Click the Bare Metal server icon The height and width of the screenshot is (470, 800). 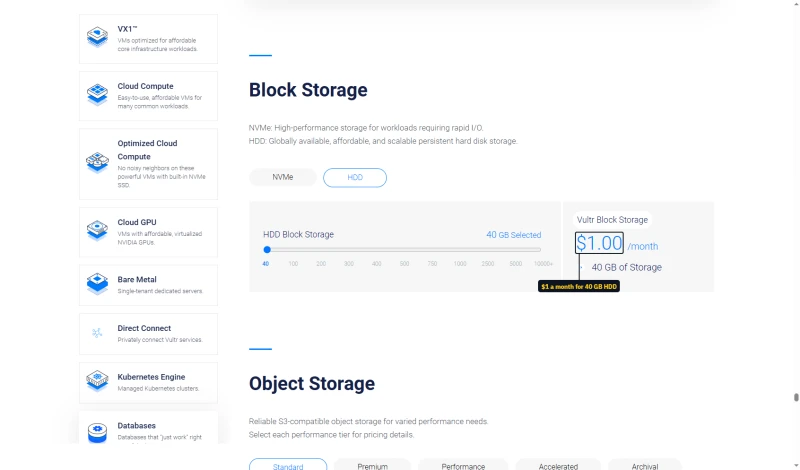(97, 284)
